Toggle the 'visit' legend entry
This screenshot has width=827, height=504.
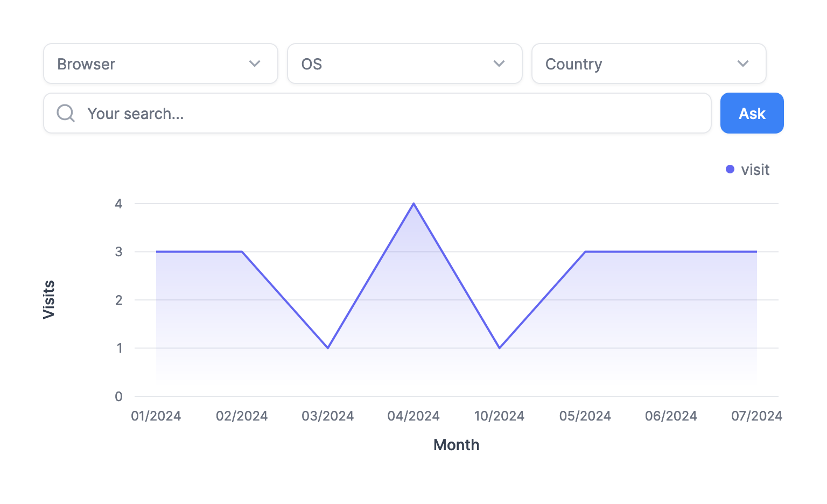tap(748, 170)
